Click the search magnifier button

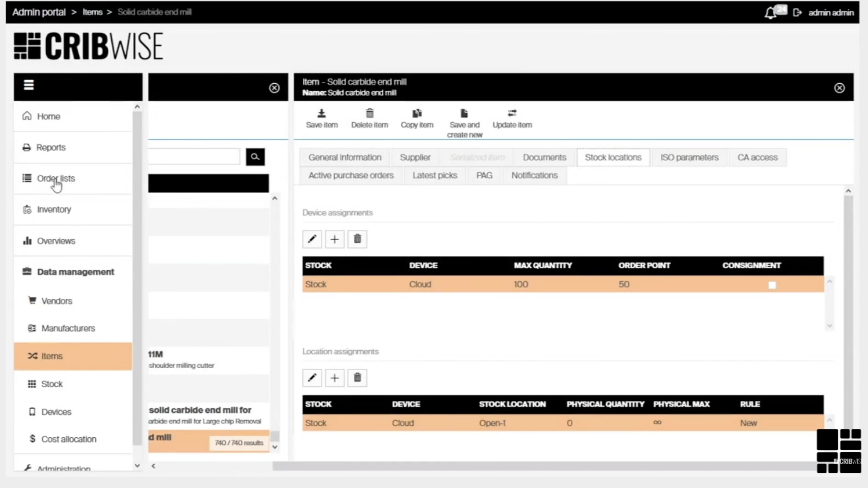255,157
